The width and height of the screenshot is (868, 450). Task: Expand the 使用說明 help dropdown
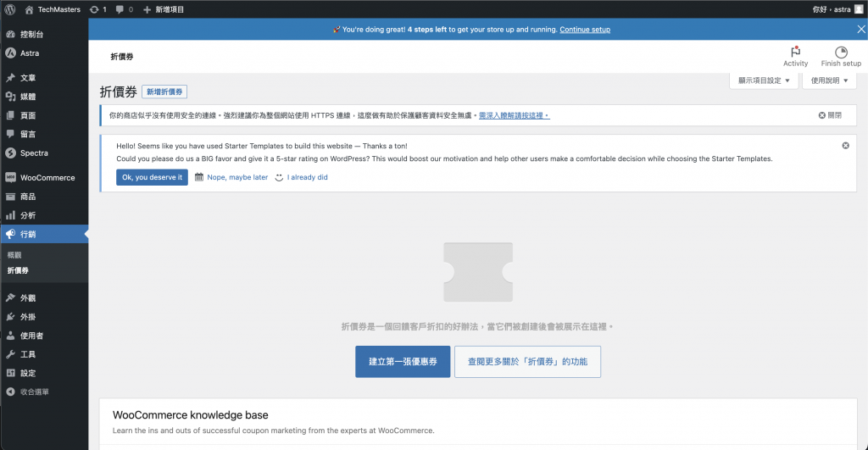tap(829, 81)
